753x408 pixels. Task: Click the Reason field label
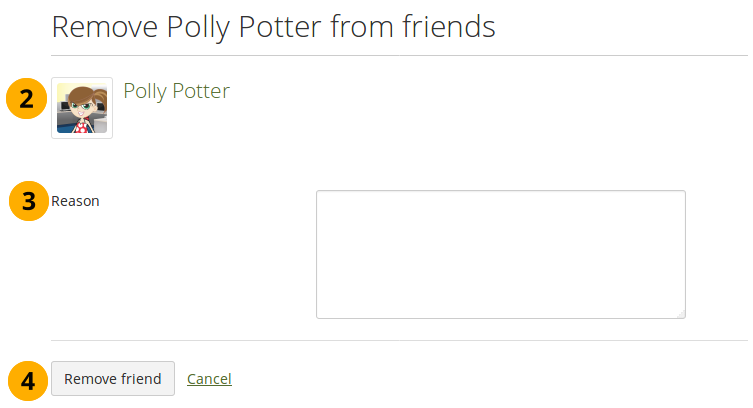pos(76,201)
